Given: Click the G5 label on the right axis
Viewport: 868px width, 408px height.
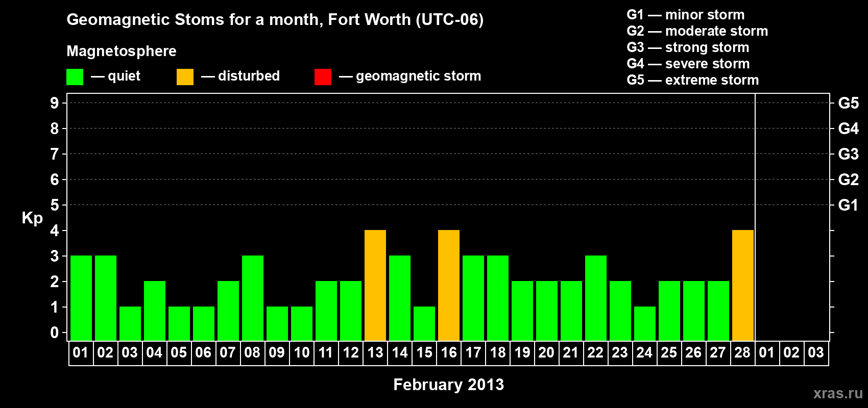Looking at the screenshot, I should [x=849, y=103].
